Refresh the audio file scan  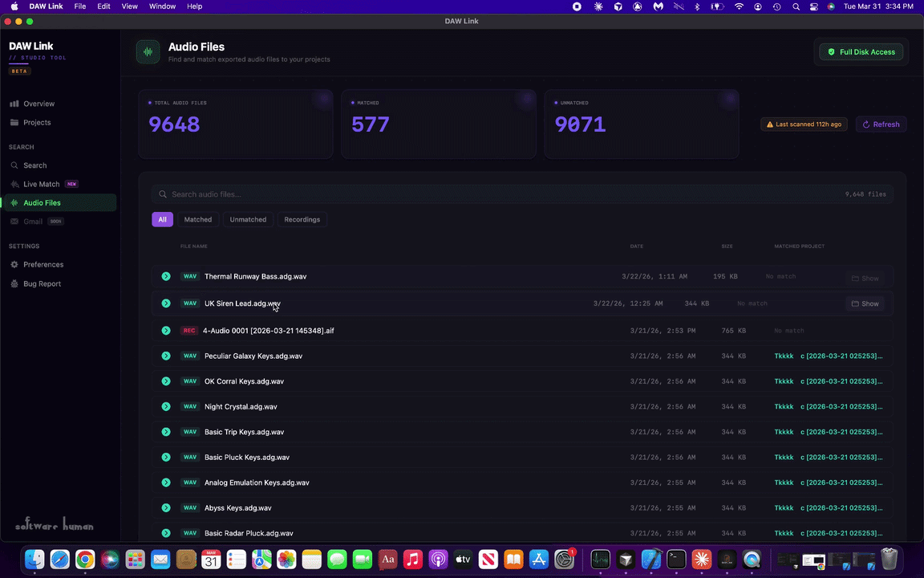click(x=881, y=124)
